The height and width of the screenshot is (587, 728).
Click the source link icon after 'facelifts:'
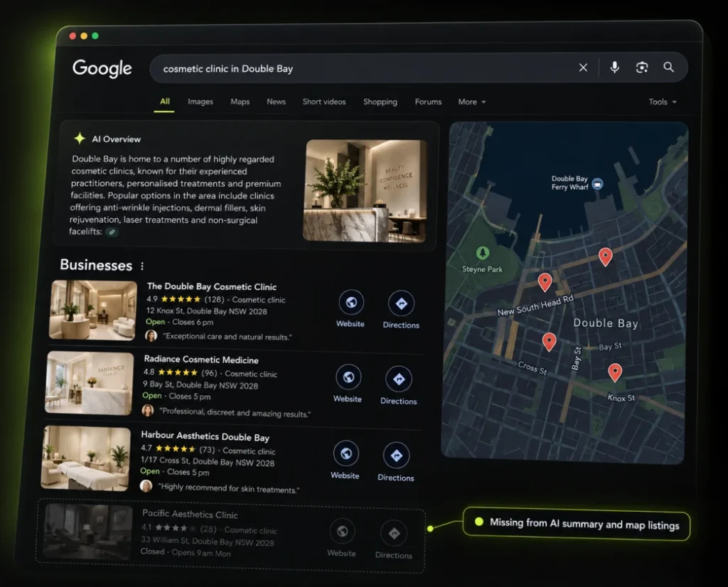[x=112, y=232]
